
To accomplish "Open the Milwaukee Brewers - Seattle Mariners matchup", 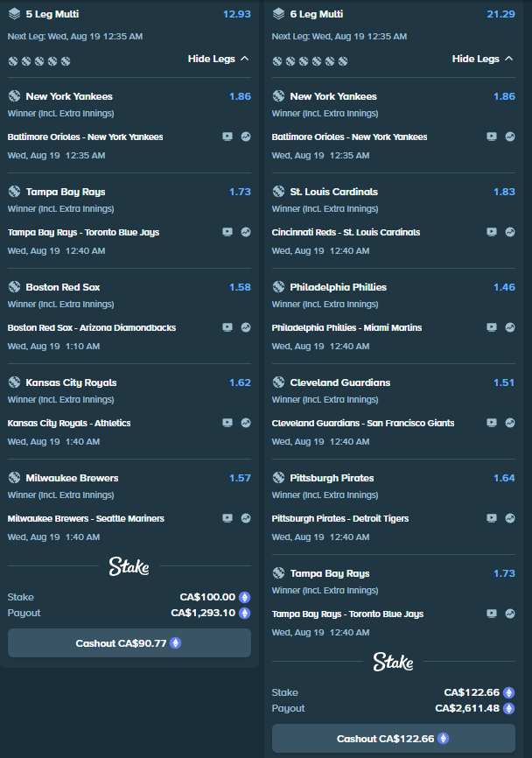I will pyautogui.click(x=86, y=518).
